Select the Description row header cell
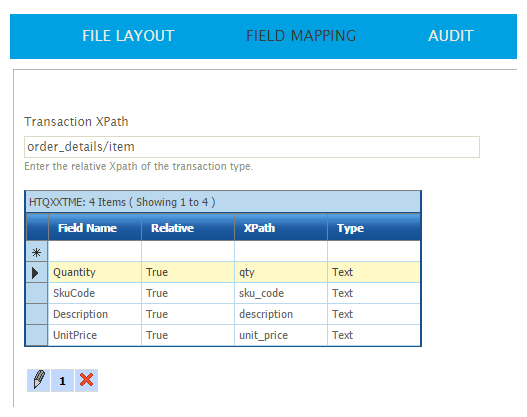This screenshot has width=527, height=417. [37, 314]
